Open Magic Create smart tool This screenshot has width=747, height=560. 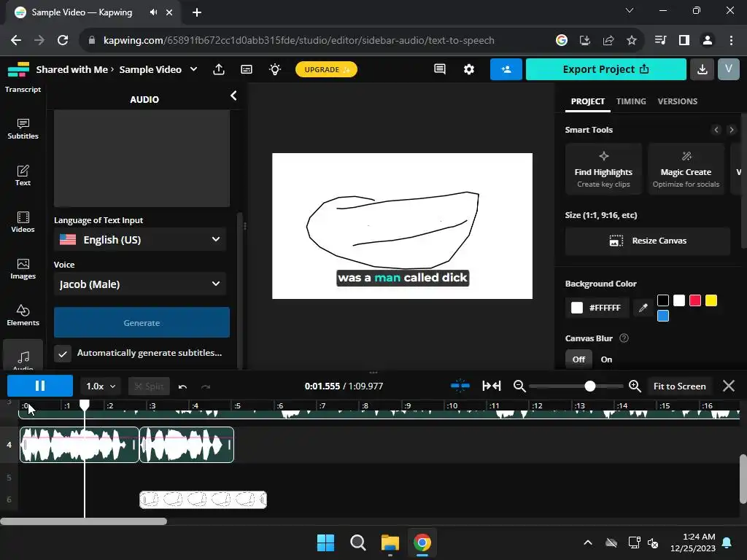[686, 169]
